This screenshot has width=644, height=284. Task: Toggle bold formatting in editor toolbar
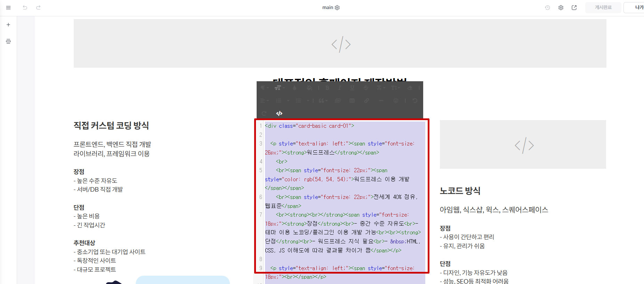pyautogui.click(x=327, y=88)
